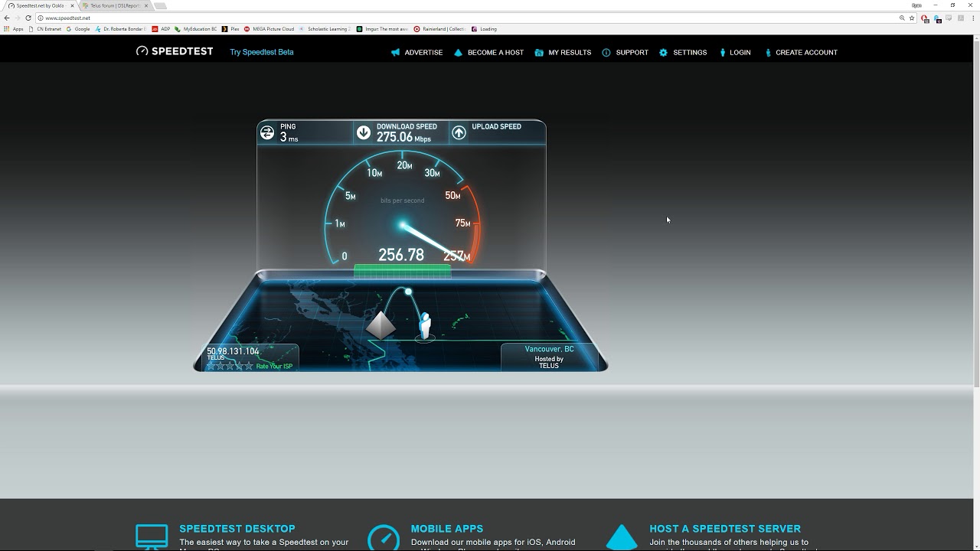Open the Google bookmark
Screen dimensions: 980x551
78,29
